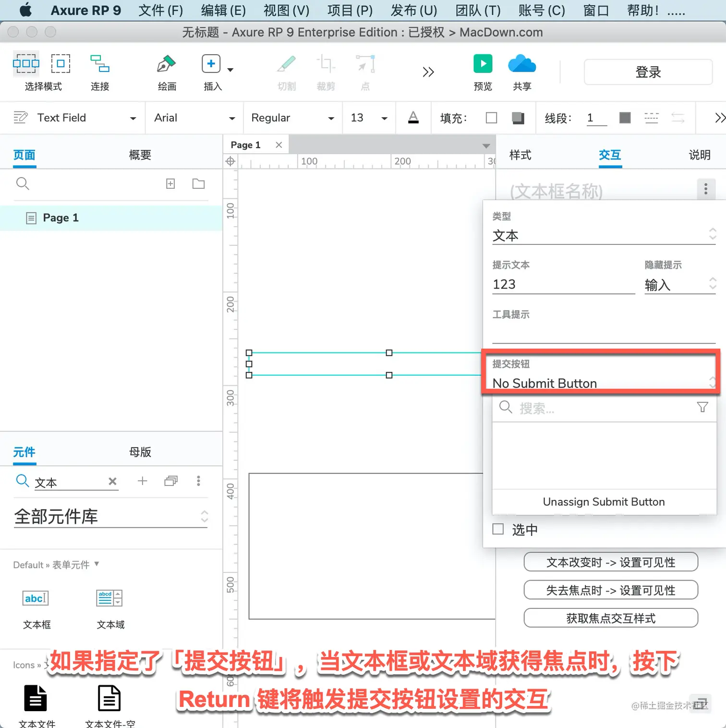Open the 团队 (T) menu
This screenshot has width=726, height=728.
coord(478,10)
